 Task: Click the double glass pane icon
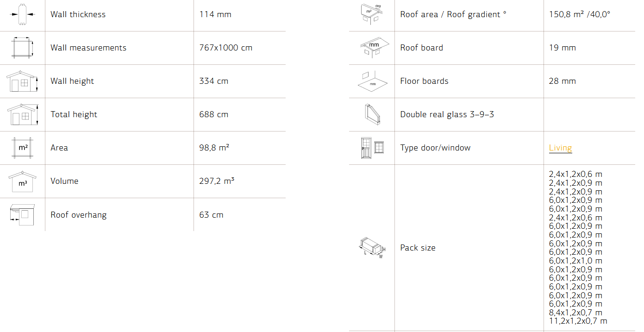372,114
